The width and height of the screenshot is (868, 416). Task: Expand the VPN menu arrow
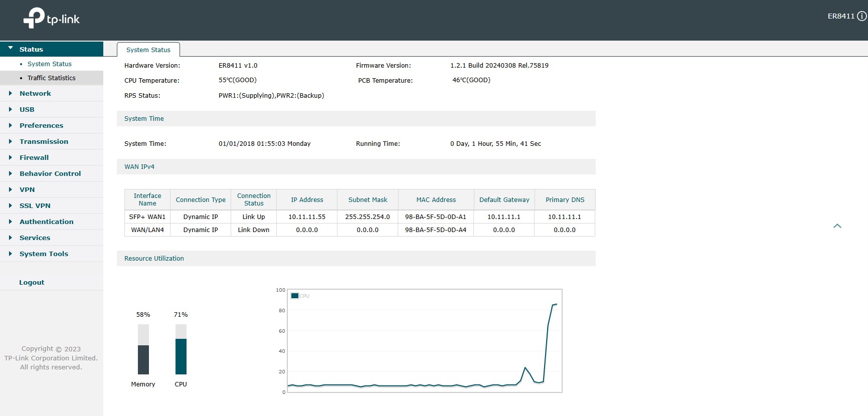(11, 189)
